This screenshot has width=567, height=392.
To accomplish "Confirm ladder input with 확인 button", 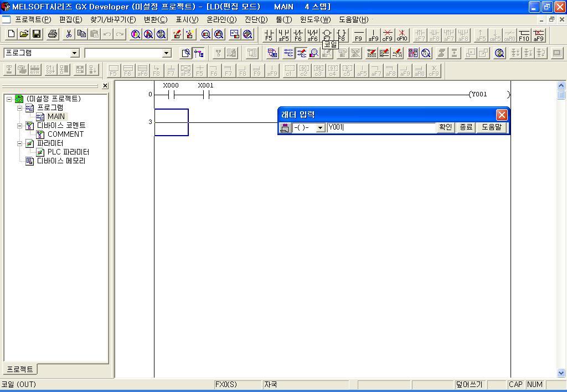I will 446,127.
